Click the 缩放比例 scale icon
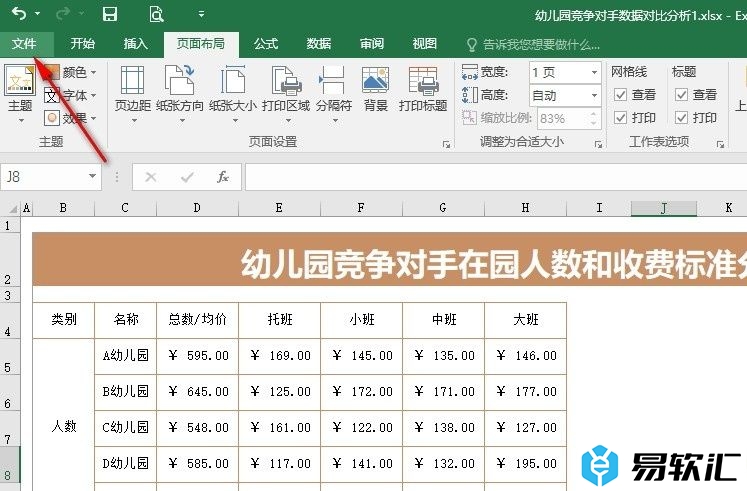 point(469,118)
